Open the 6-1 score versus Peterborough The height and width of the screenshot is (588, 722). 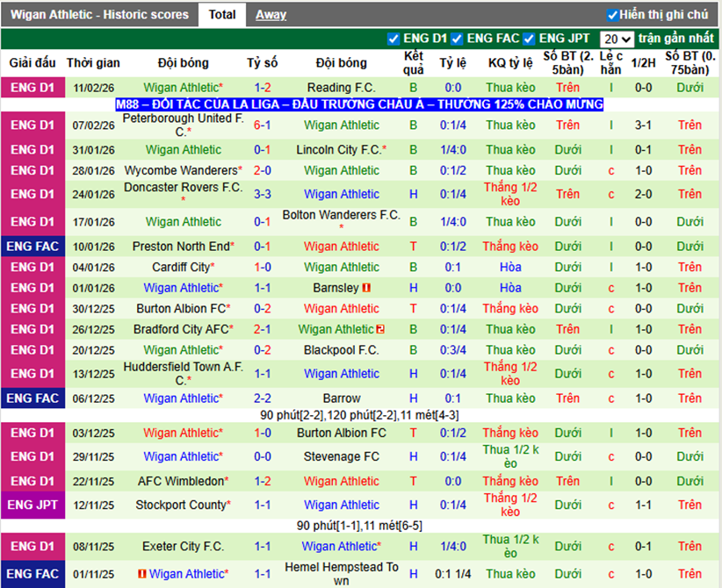tap(263, 125)
